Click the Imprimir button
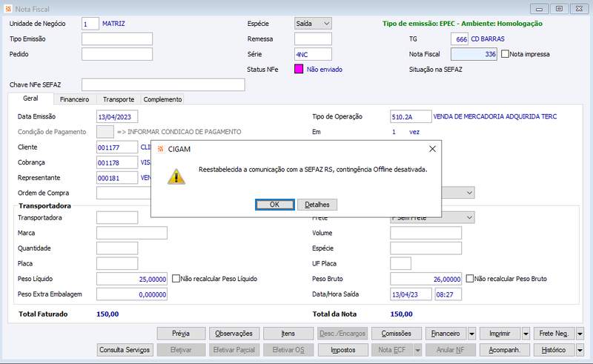The width and height of the screenshot is (593, 364). click(500, 334)
